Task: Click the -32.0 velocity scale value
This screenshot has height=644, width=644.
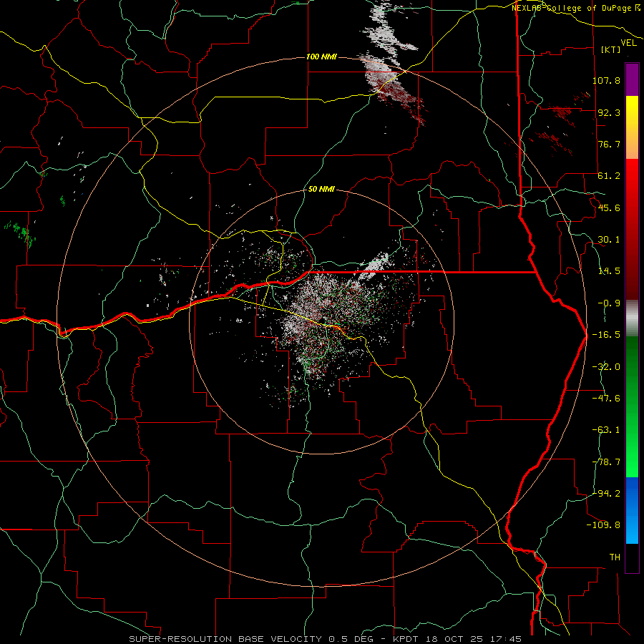Action: point(606,367)
